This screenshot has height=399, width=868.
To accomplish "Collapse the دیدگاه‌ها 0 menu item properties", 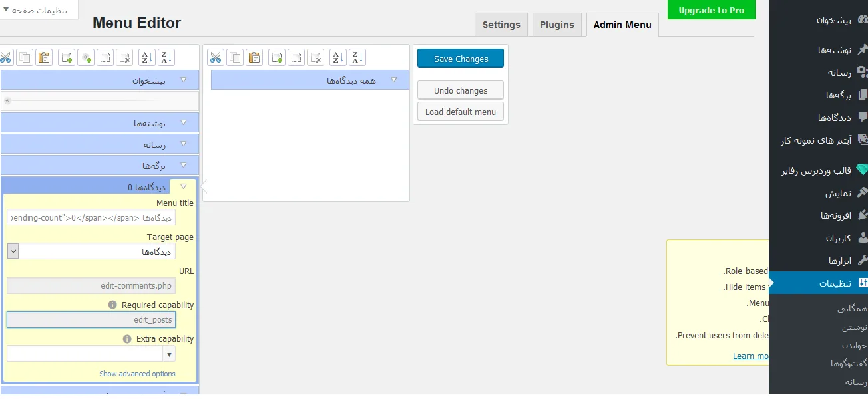I will coord(184,187).
